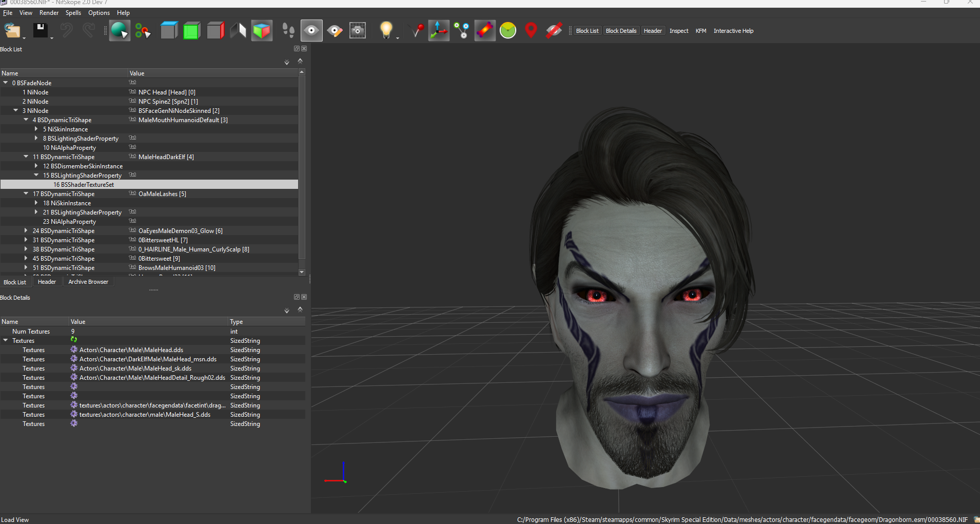Click the Save floppy disk icon
The width and height of the screenshot is (980, 524).
tap(41, 31)
